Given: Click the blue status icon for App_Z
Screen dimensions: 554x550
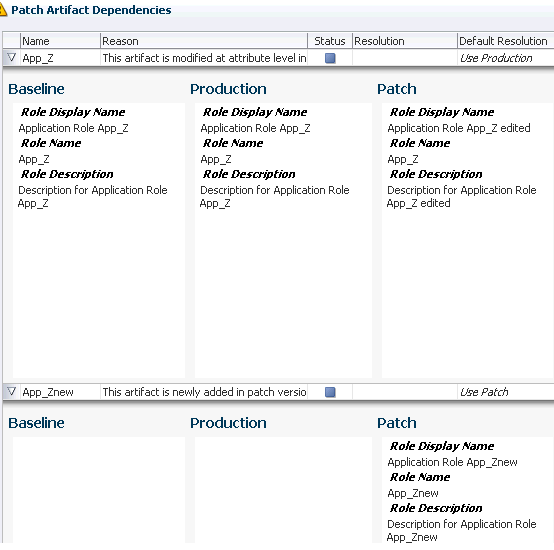Looking at the screenshot, I should tap(330, 58).
